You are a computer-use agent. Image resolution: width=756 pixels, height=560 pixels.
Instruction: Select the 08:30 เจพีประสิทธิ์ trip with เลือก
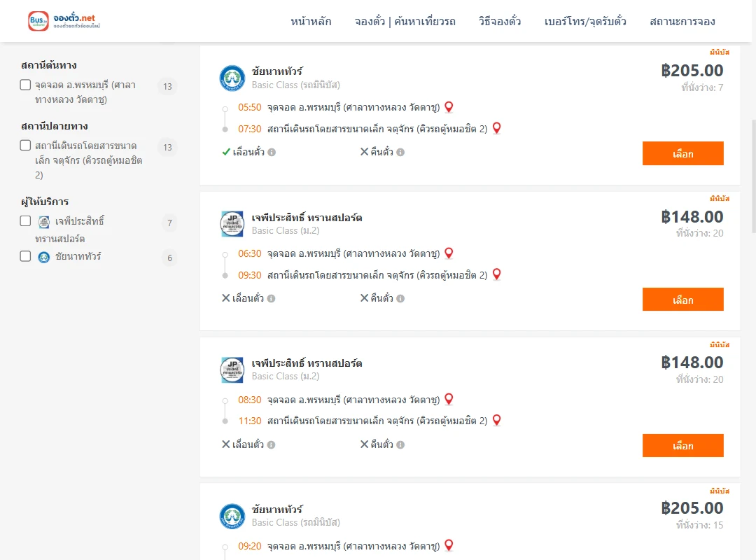pos(682,446)
